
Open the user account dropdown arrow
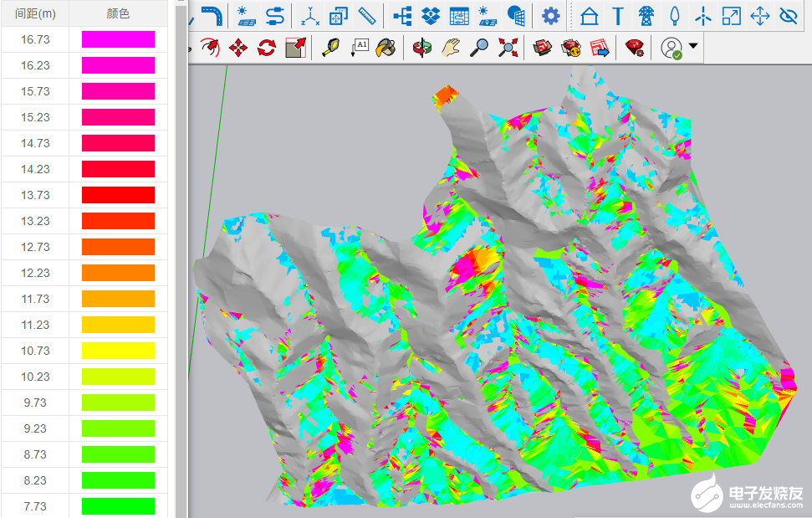click(x=693, y=48)
